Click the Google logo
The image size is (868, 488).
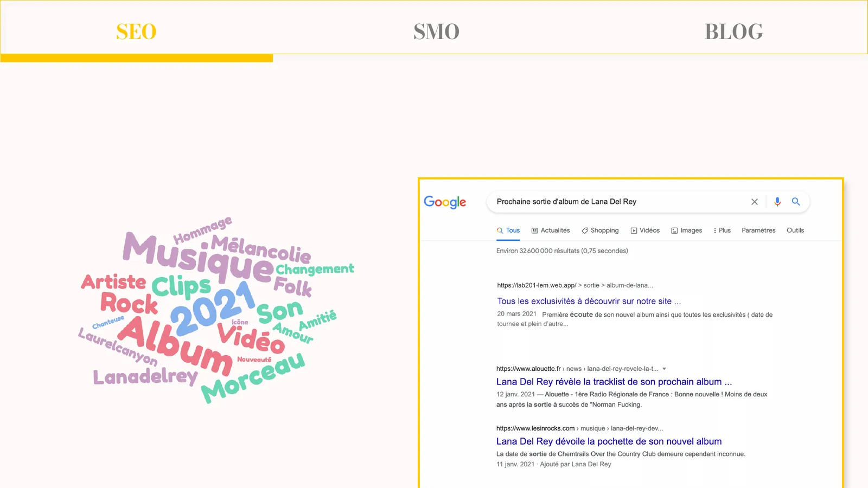click(x=445, y=202)
